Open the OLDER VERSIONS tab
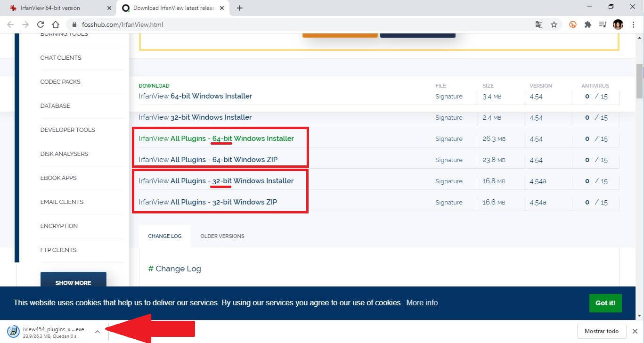This screenshot has height=343, width=644. tap(222, 236)
